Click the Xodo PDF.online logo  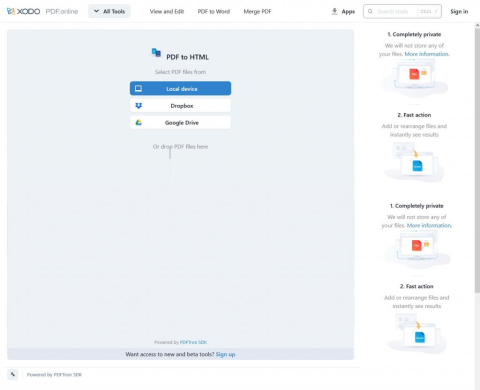pos(42,11)
